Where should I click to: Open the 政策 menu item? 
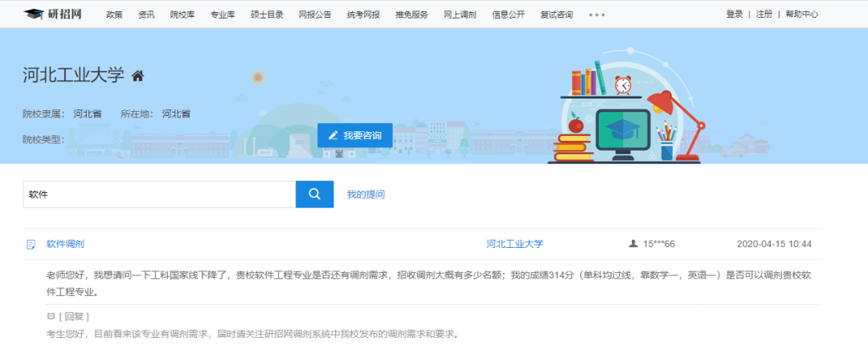click(114, 14)
